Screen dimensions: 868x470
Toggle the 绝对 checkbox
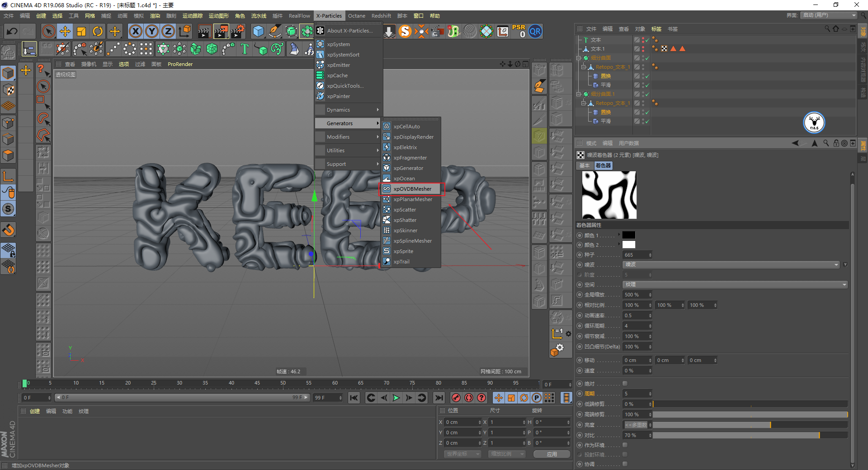(625, 384)
